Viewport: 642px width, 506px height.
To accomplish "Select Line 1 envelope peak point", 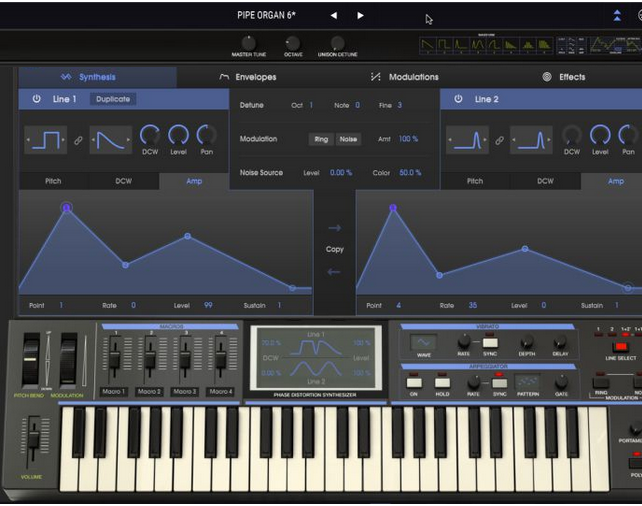I will pyautogui.click(x=66, y=208).
